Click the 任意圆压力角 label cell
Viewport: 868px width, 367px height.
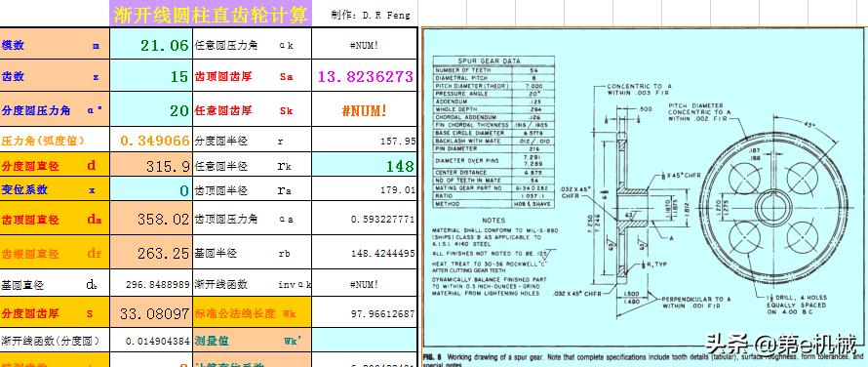click(x=252, y=44)
